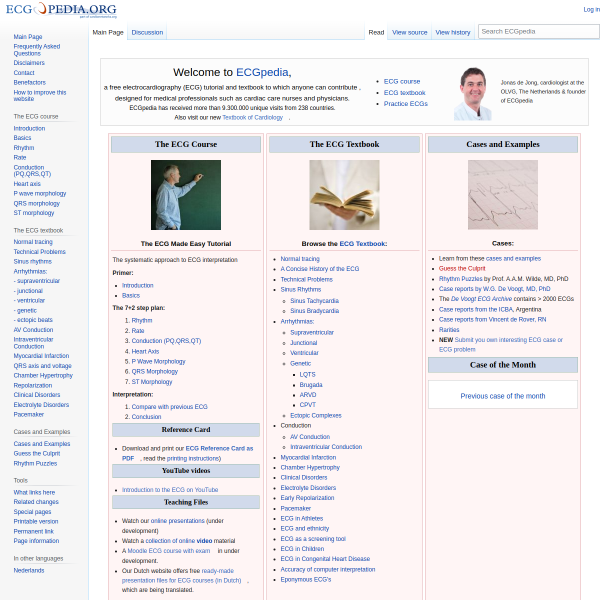Switch to the Discussion tab
The height and width of the screenshot is (600, 600).
[147, 33]
